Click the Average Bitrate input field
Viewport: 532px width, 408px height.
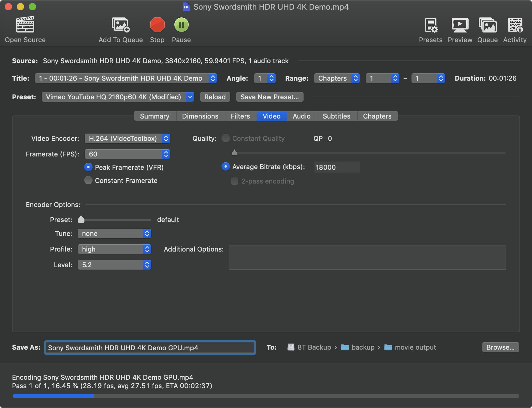tap(337, 167)
